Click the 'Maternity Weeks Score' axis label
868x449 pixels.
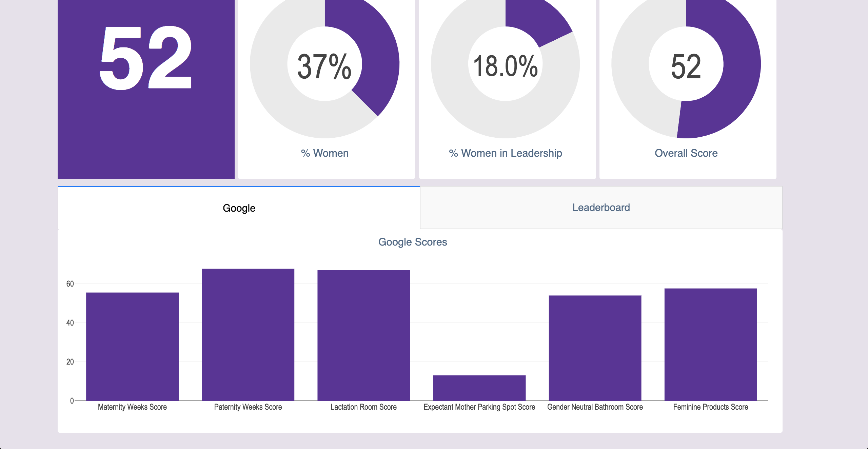tap(132, 407)
